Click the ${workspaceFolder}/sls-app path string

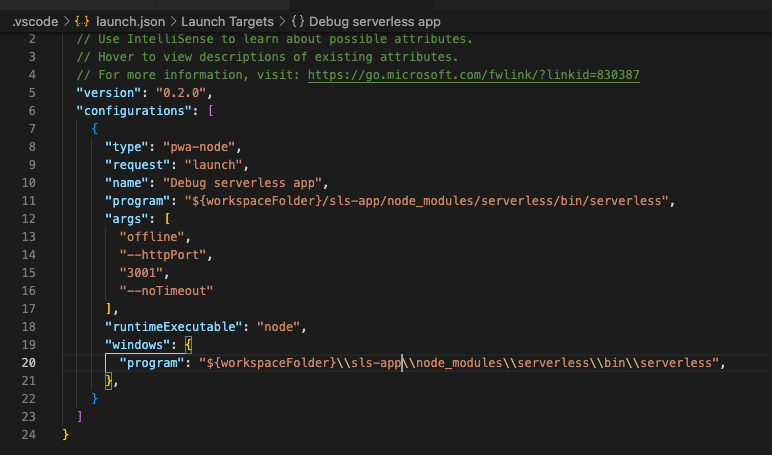click(426, 201)
